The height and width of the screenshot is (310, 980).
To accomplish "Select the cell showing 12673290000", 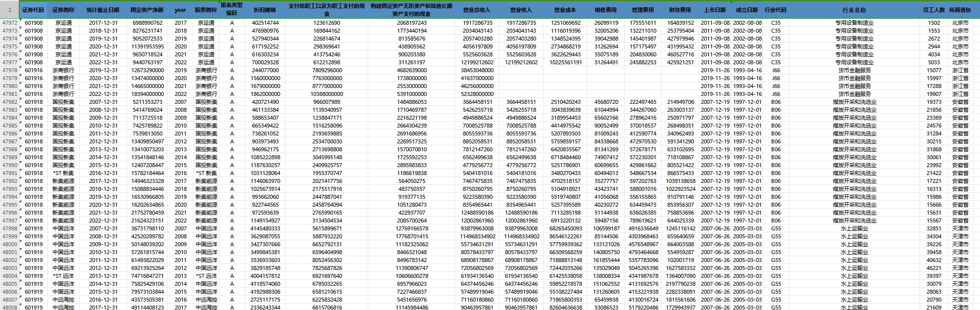I will (147, 70).
